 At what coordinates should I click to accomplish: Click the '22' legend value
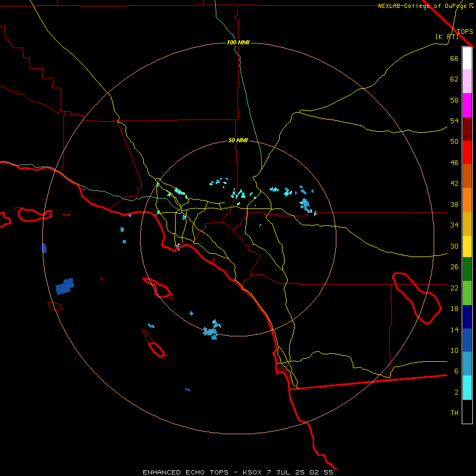tap(454, 288)
